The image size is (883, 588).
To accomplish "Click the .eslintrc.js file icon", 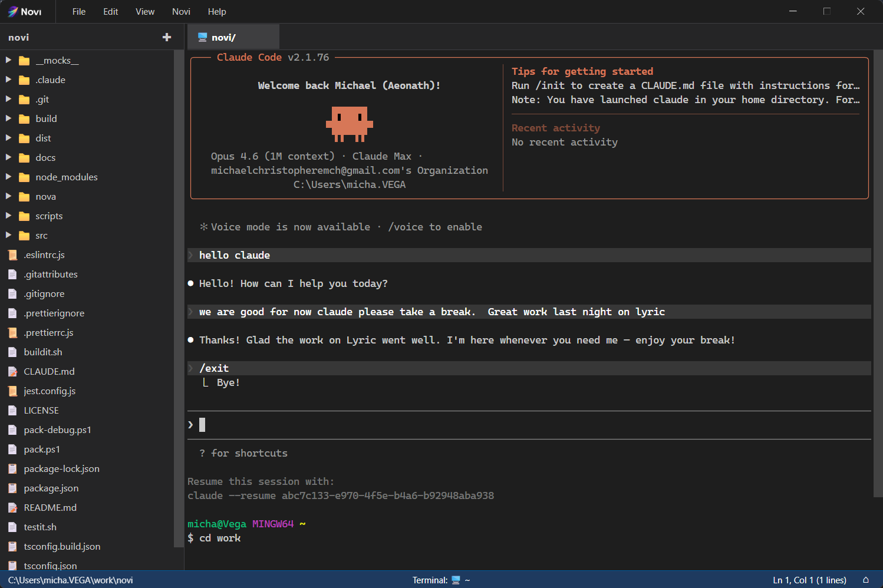I will pyautogui.click(x=12, y=255).
